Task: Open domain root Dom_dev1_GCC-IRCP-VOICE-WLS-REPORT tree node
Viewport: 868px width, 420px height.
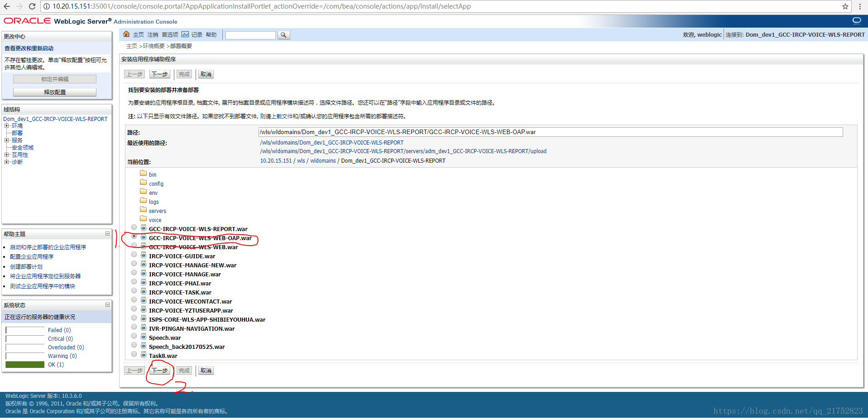Action: (x=55, y=119)
